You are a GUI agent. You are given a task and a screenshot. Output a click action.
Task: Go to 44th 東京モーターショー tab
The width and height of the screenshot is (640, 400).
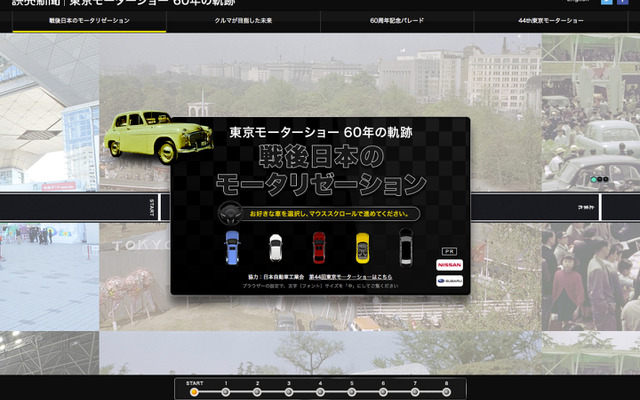click(x=551, y=20)
